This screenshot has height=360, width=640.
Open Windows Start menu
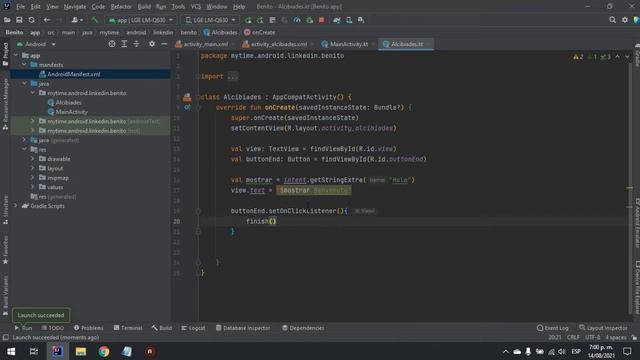11,351
